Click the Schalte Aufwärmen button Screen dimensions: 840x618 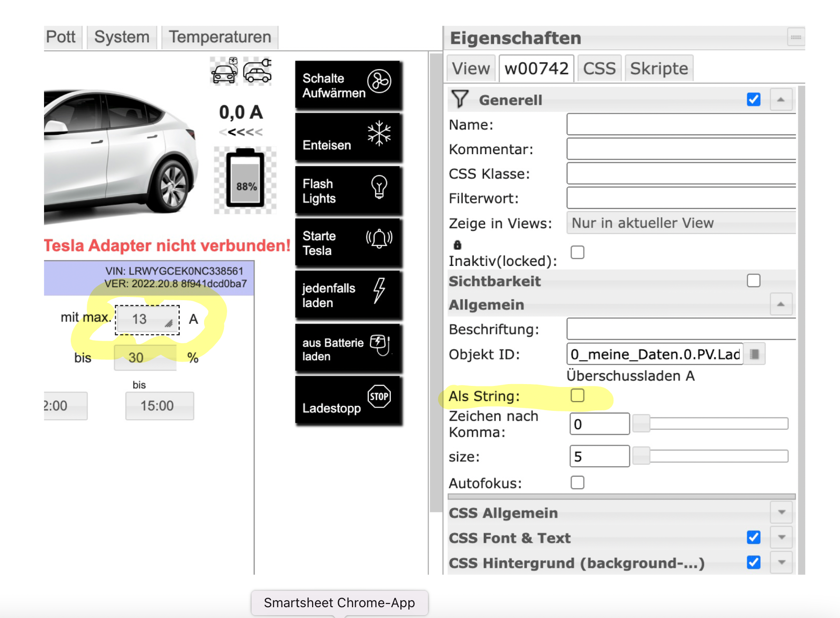348,85
